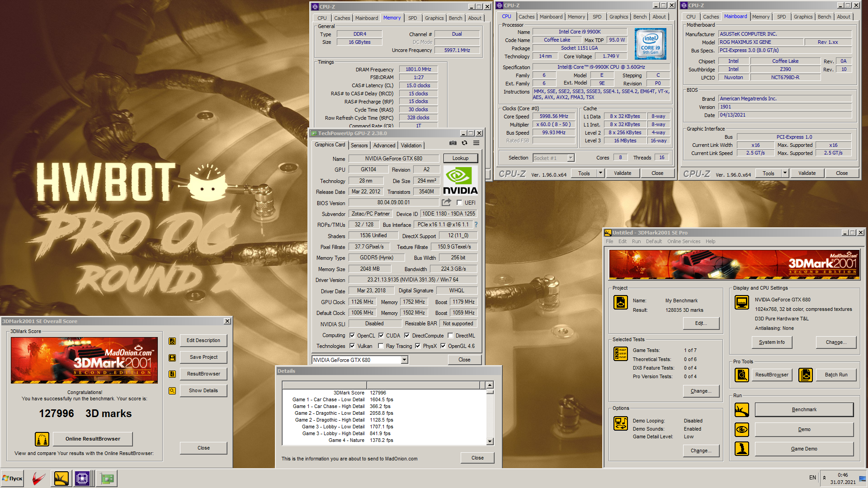
Task: Click Details list scroll up arrow
Action: click(x=490, y=385)
